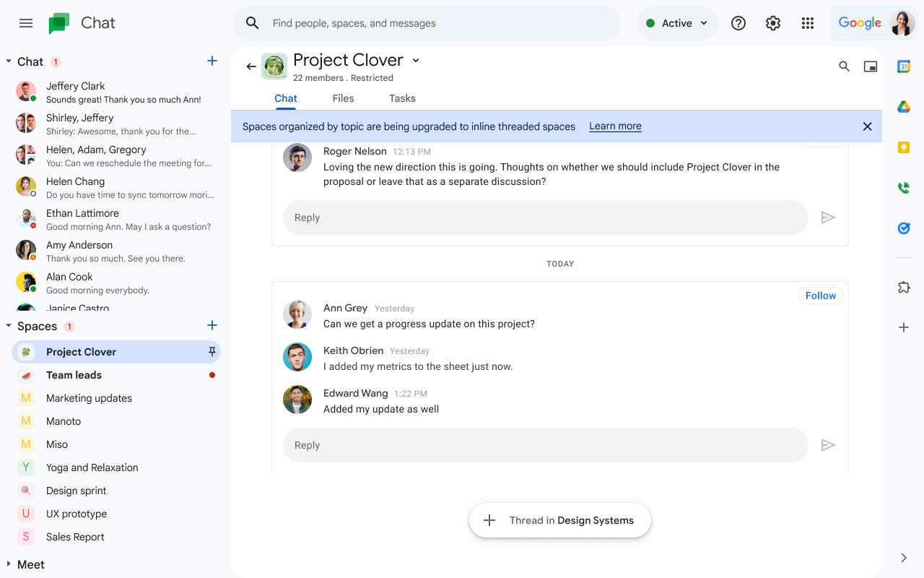Switch to the Chat tab

pos(286,98)
